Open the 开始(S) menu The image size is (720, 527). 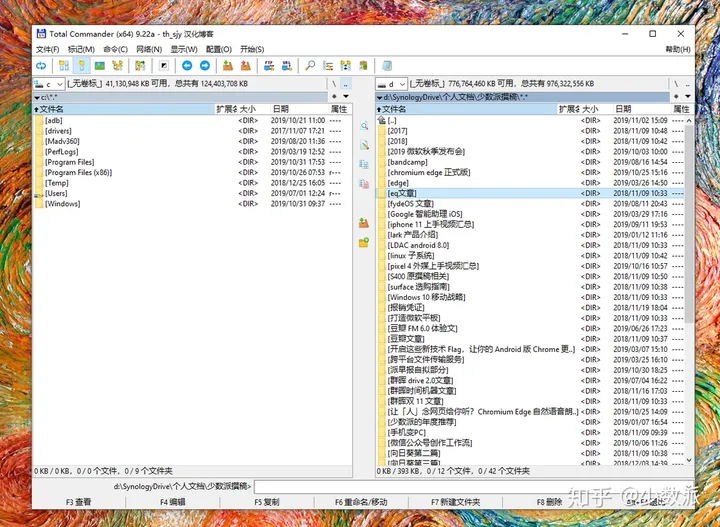[252, 49]
